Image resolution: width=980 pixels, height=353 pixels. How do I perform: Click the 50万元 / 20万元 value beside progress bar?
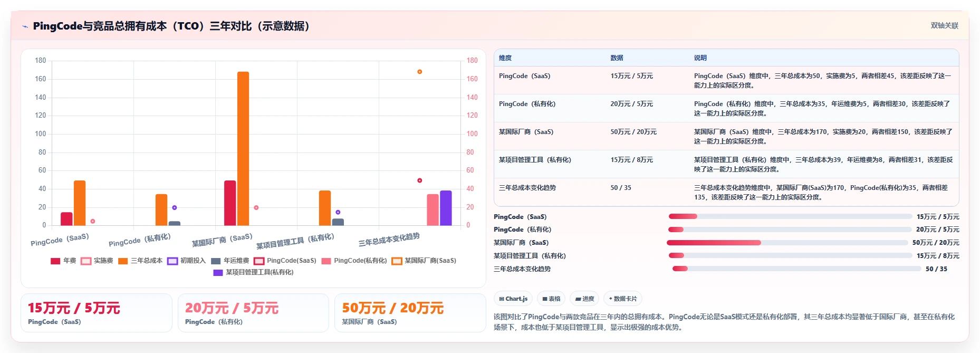(936, 243)
